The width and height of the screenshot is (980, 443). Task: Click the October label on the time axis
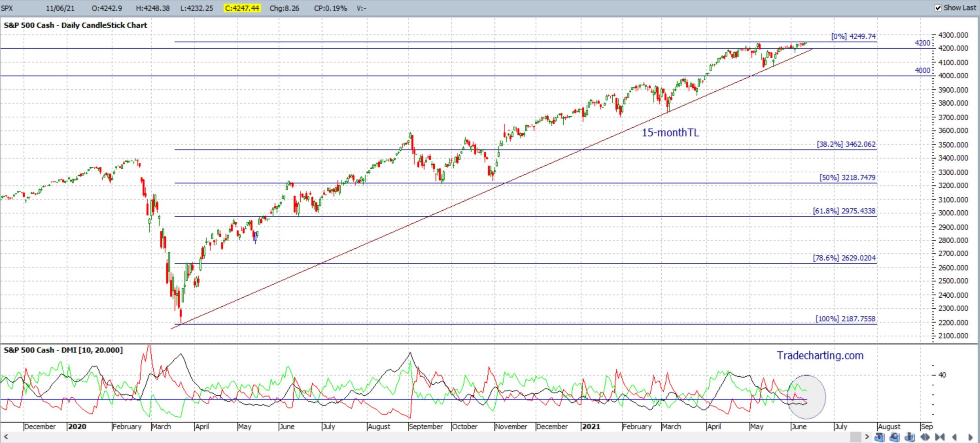[465, 426]
